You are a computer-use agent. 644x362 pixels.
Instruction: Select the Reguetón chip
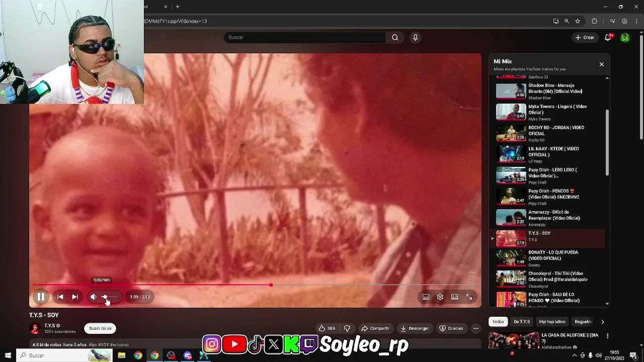click(583, 322)
